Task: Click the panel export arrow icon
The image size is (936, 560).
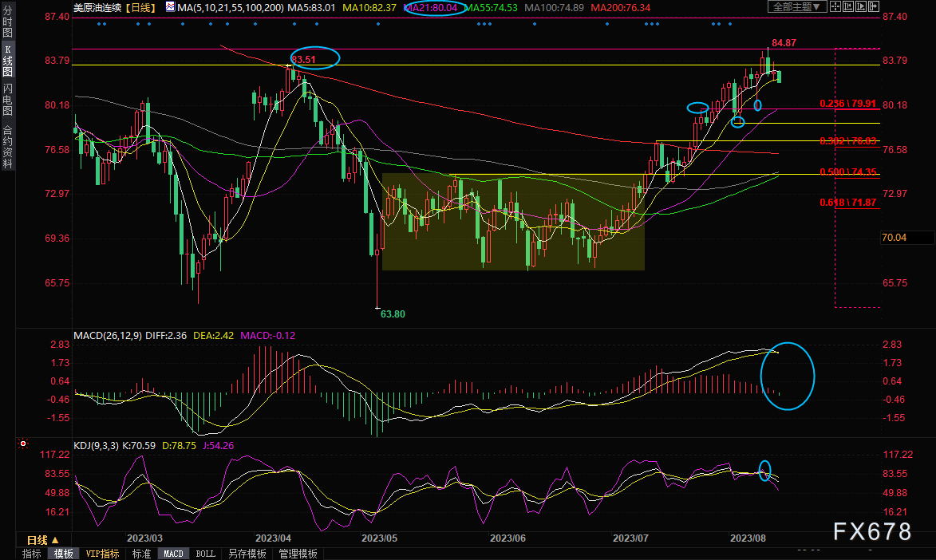Action: coord(873,6)
